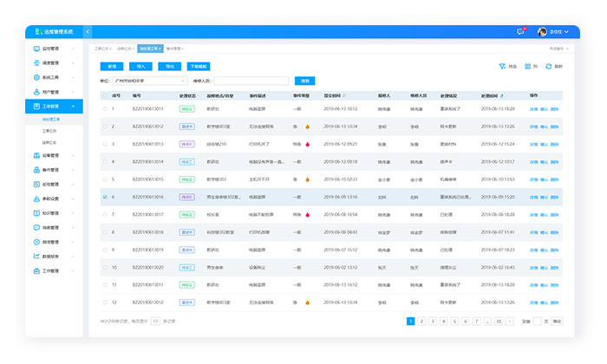The image size is (607, 364).
Task: Click the 新增 button
Action: coord(111,66)
